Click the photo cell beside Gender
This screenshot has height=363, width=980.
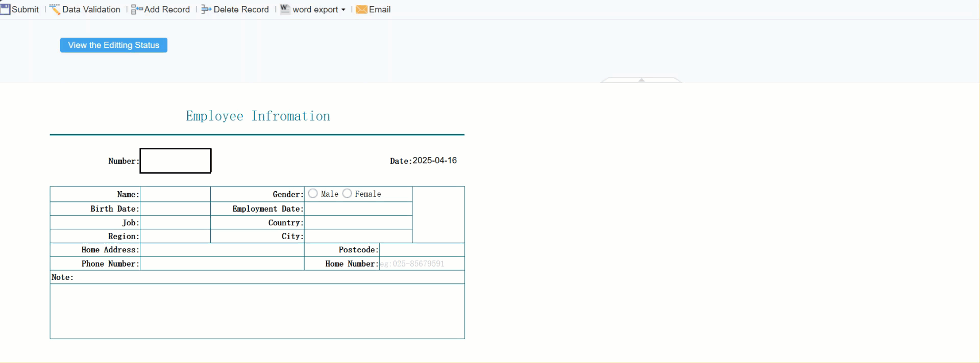coord(438,215)
